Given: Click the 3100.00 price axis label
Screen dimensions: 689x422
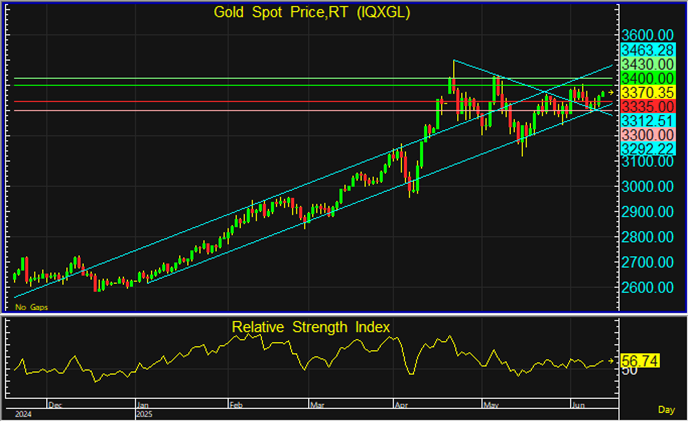Looking at the screenshot, I should pyautogui.click(x=647, y=162).
